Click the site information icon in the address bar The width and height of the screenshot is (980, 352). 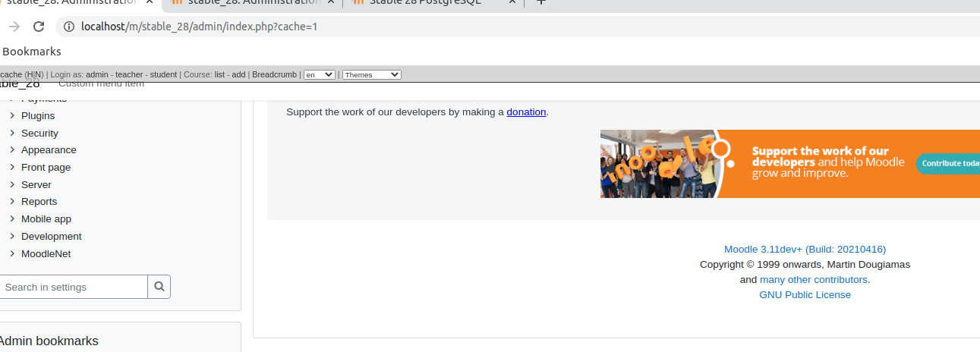[x=69, y=27]
